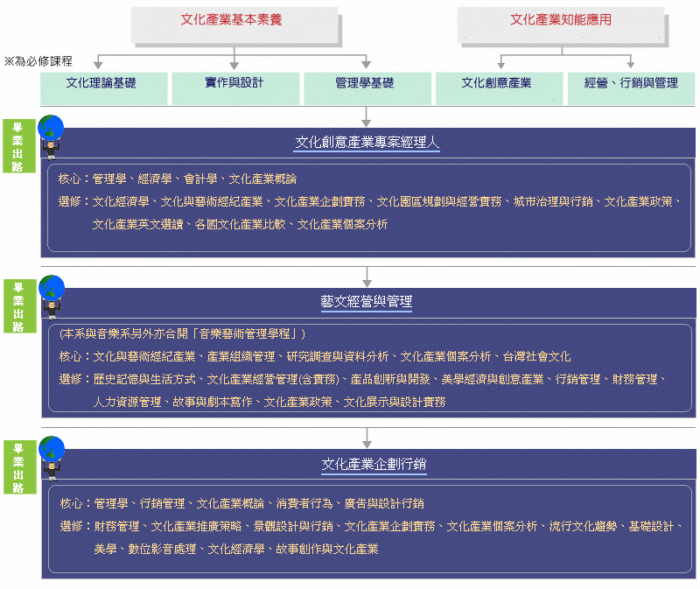
Task: Open the 文化理論基礎 category box
Action: click(x=103, y=88)
